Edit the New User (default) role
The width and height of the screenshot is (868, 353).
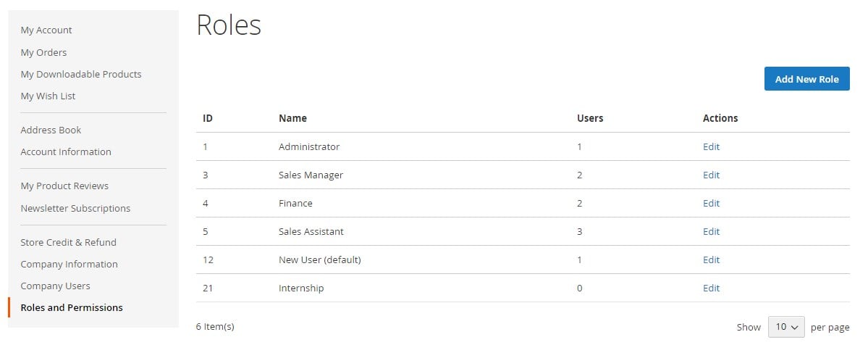coord(712,260)
